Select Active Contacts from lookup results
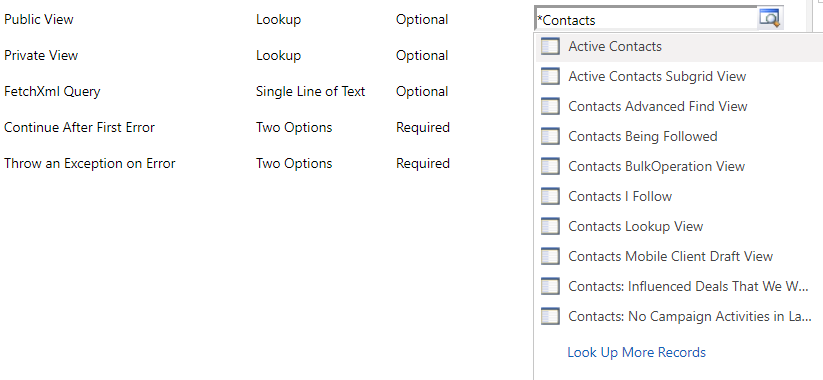Screen dimensions: 823x380 pyautogui.click(x=679, y=46)
